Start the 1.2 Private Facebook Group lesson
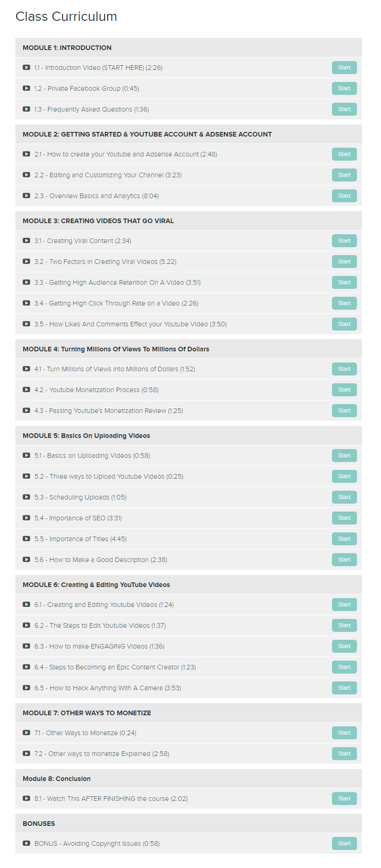This screenshot has width=381, height=868. coord(344,88)
